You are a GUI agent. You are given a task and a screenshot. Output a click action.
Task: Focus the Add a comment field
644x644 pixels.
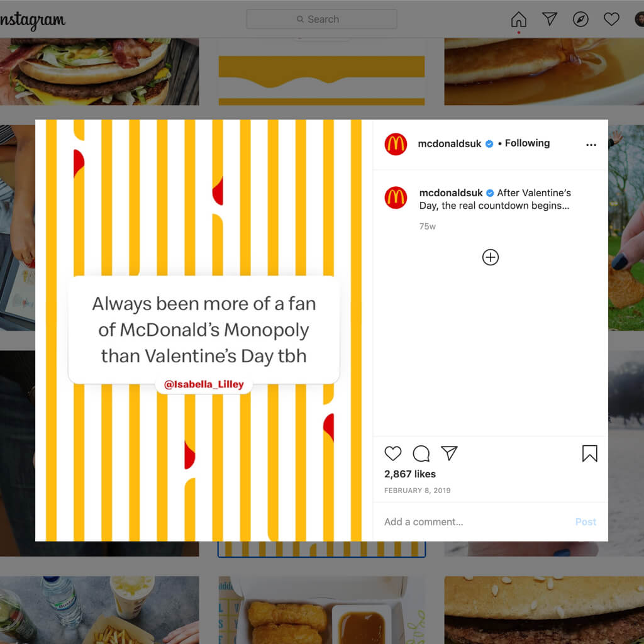click(477, 521)
